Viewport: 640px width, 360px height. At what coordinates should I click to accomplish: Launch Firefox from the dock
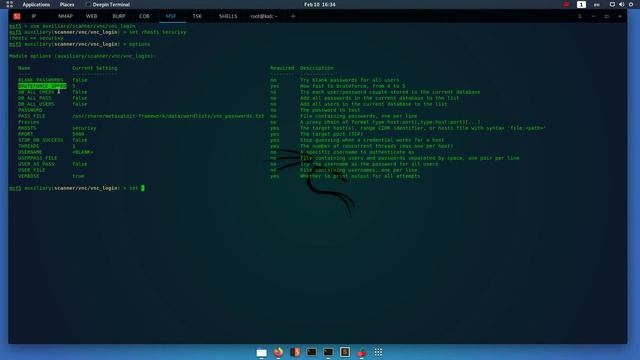coord(278,352)
